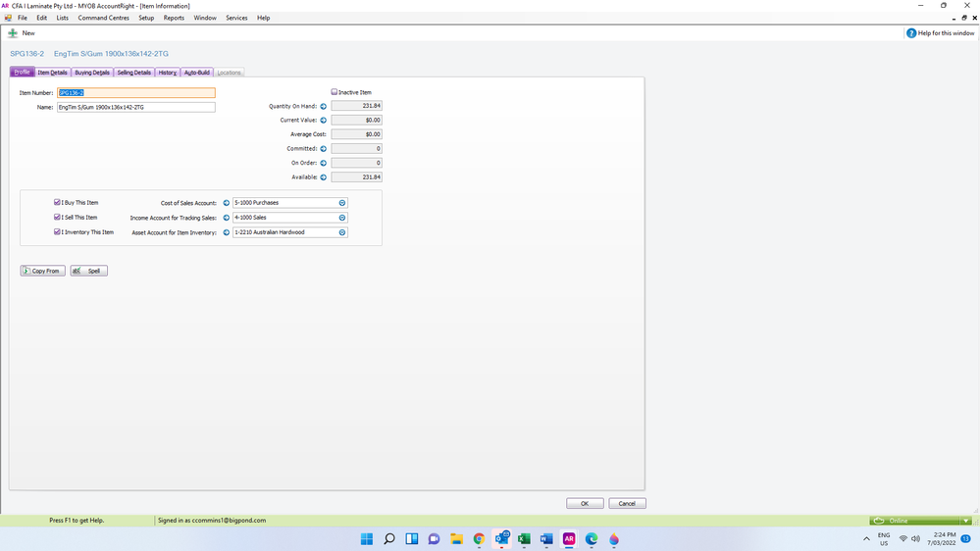Open the Command Centres menu
This screenshot has height=551, width=980.
(103, 18)
